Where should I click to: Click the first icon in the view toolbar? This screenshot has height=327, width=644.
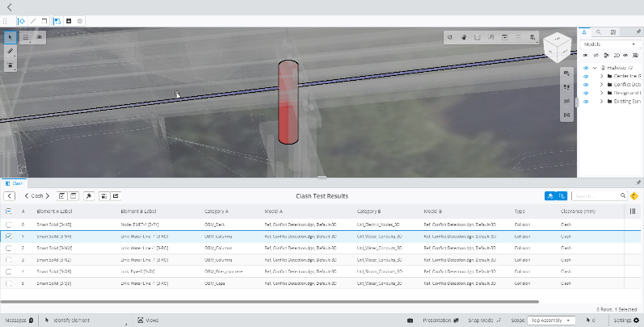pos(450,37)
